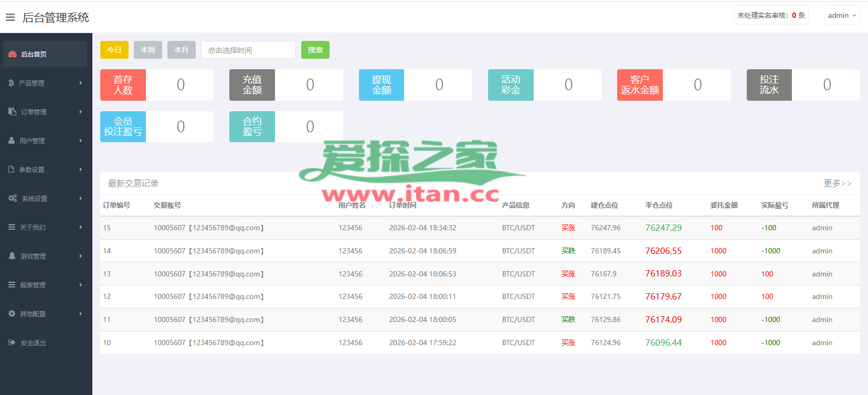Click the bell icon for 游戏管理
The width and height of the screenshot is (868, 395).
click(x=12, y=256)
